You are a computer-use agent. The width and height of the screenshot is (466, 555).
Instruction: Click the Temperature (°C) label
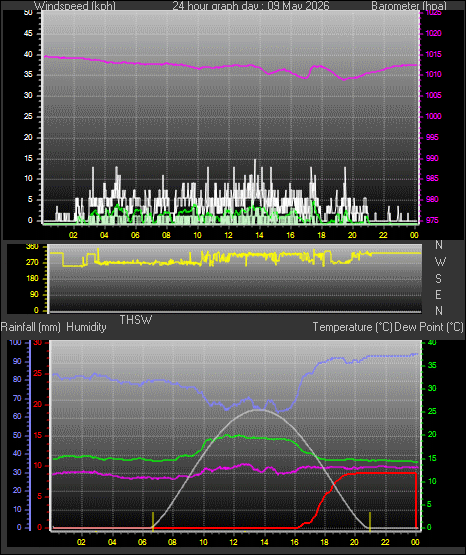352,327
